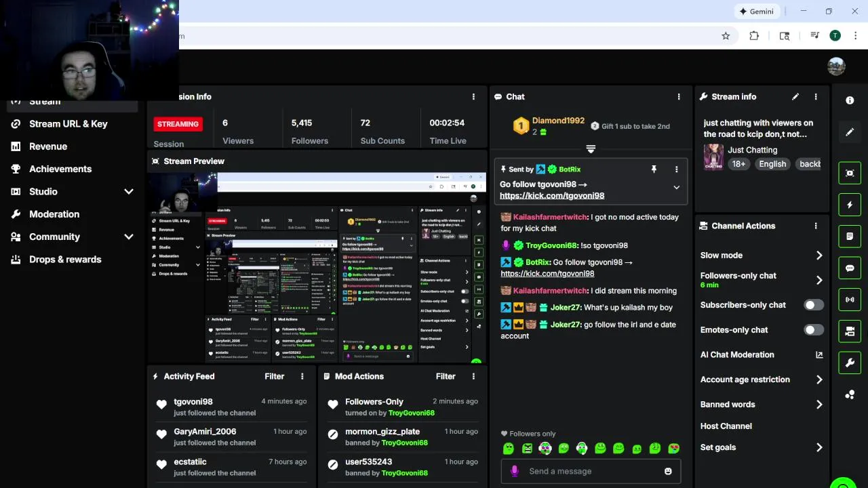
Task: Open user profile avatar at top right
Action: tap(837, 66)
